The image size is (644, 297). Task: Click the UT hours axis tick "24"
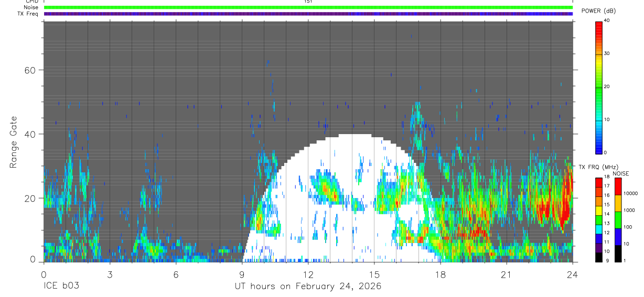(572, 274)
